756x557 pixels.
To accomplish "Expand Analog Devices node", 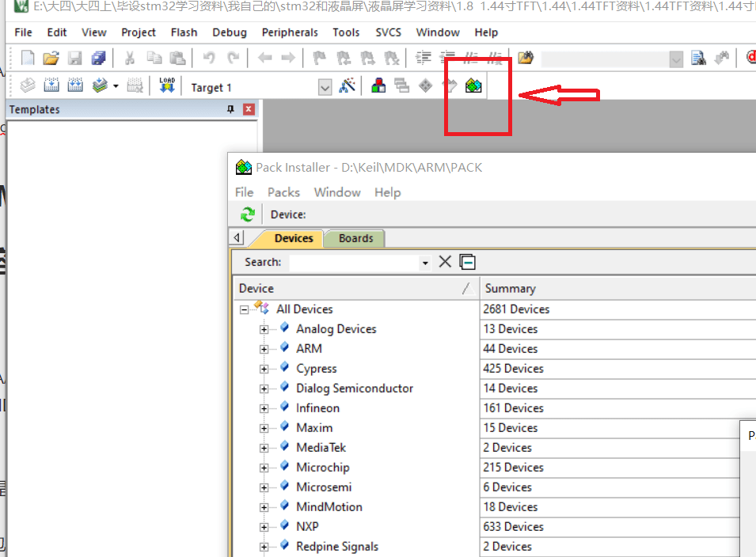I will pyautogui.click(x=264, y=330).
